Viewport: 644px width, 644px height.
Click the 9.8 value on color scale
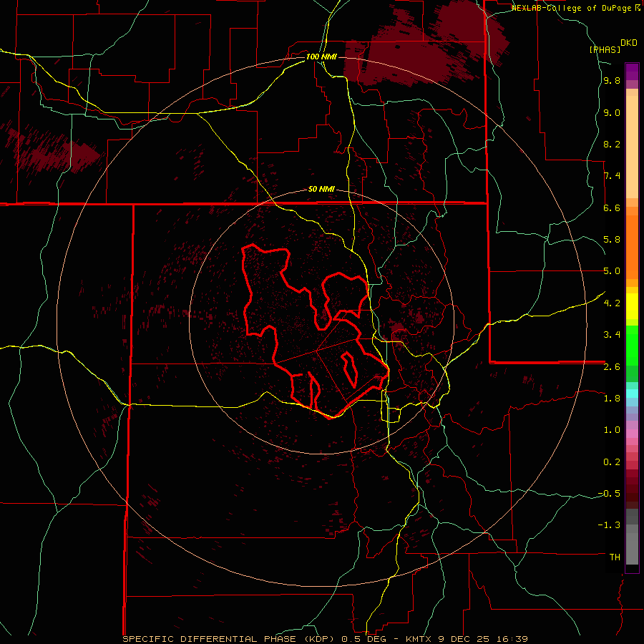click(x=612, y=81)
